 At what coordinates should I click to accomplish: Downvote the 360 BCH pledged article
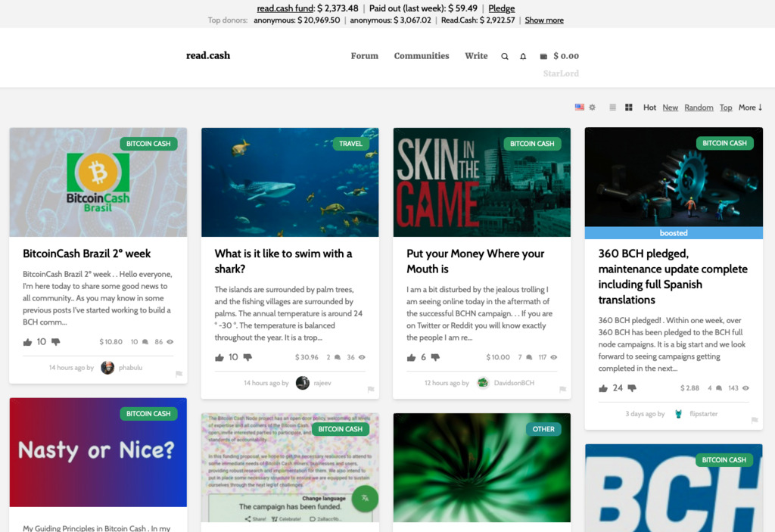point(632,388)
